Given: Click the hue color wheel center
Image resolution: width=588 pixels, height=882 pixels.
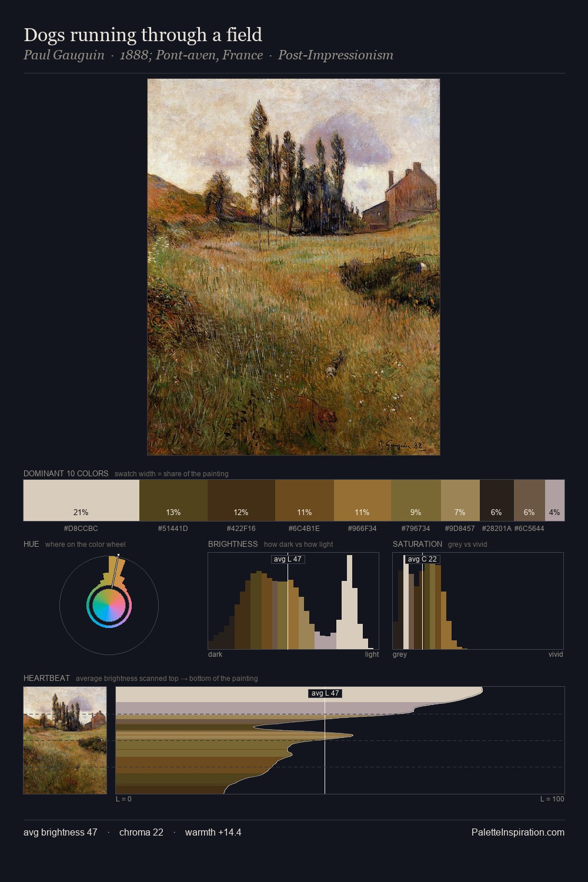Looking at the screenshot, I should pos(109,605).
